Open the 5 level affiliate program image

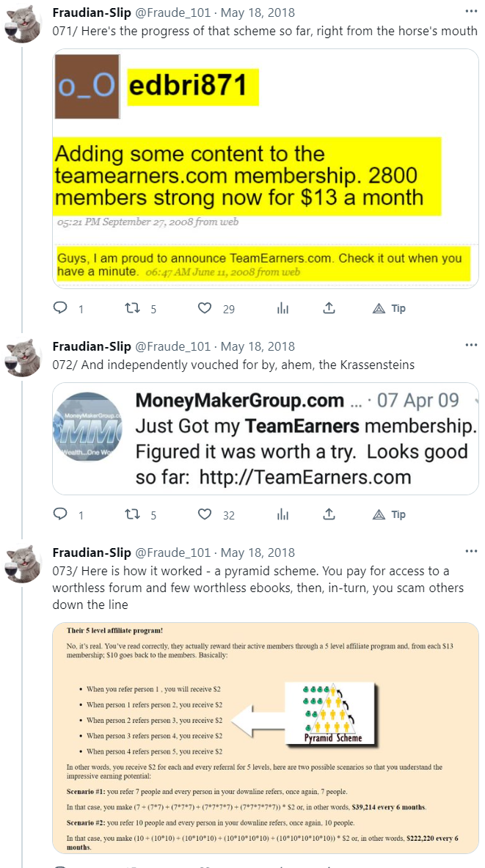point(266,738)
